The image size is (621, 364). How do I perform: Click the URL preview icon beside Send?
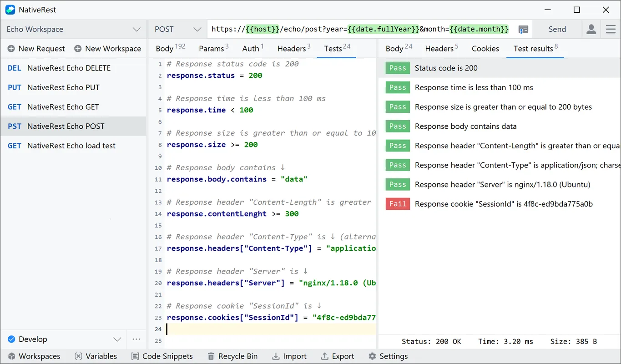[x=523, y=29]
